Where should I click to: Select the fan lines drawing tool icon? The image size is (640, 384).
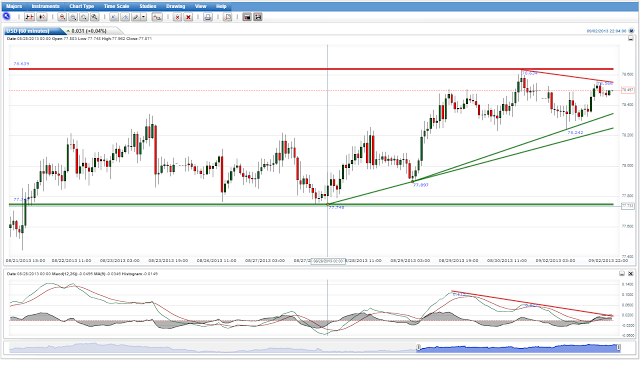click(125, 17)
